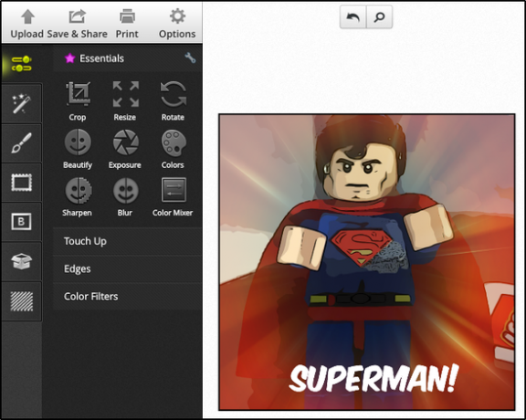
Task: Select the Sharpen tool
Action: [x=77, y=197]
